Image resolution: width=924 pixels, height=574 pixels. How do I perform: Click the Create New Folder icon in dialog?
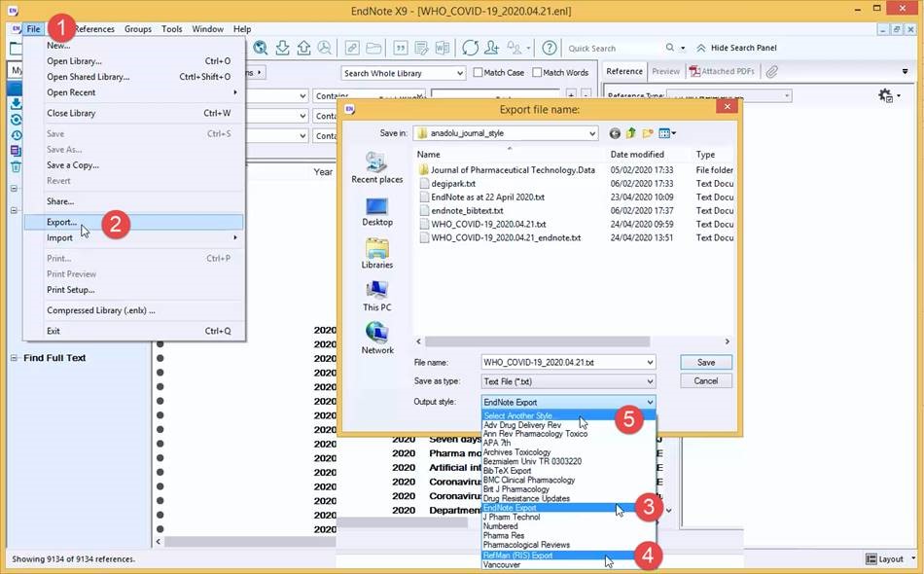(648, 134)
